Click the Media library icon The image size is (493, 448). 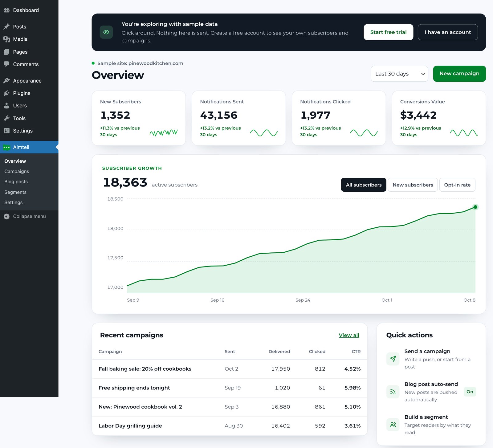(x=6, y=39)
